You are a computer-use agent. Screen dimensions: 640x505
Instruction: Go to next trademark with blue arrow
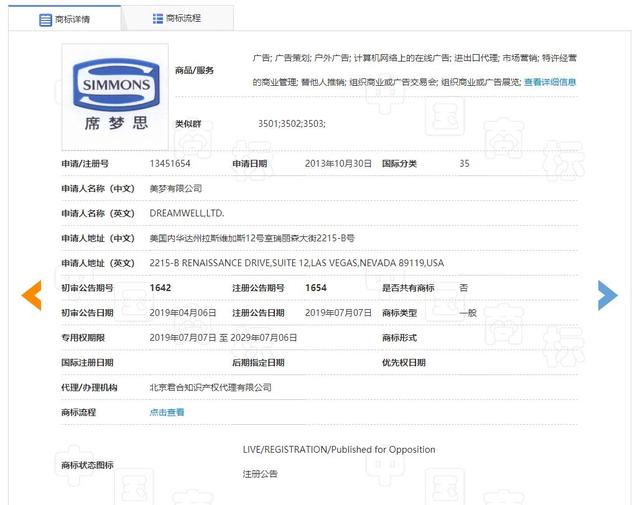click(607, 295)
